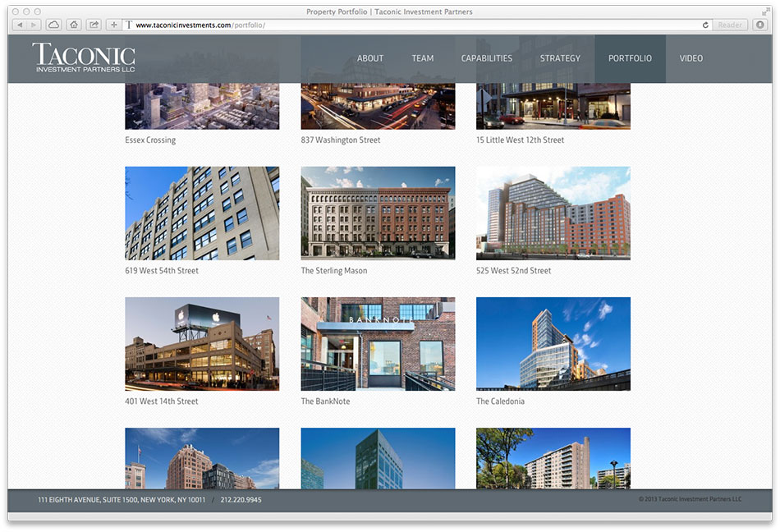
Task: Open the ABOUT navigation menu item
Action: tap(369, 58)
